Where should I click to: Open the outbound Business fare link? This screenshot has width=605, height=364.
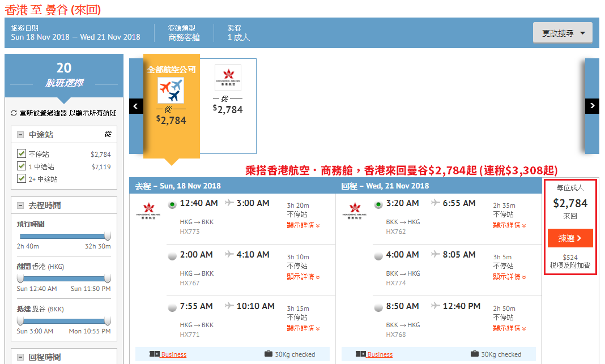[x=174, y=354]
